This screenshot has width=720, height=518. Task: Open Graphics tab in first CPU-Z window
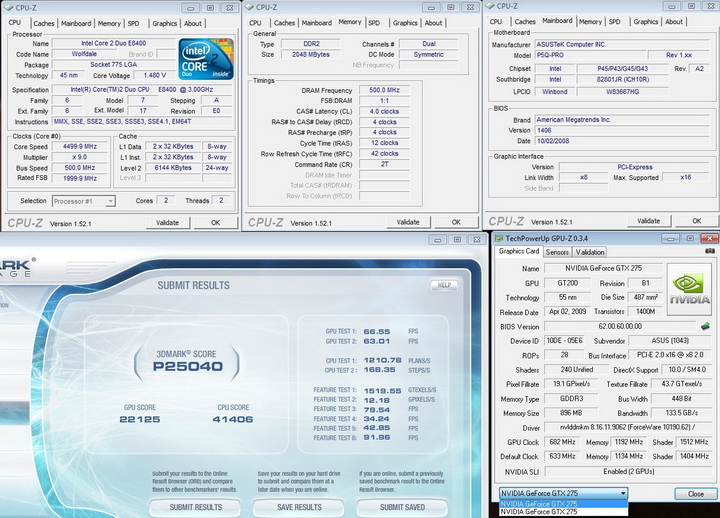[164, 23]
